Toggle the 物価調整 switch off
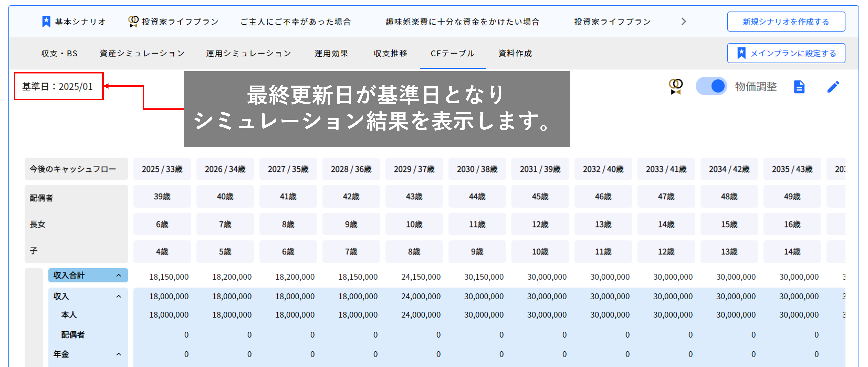The image size is (868, 367). pos(711,86)
